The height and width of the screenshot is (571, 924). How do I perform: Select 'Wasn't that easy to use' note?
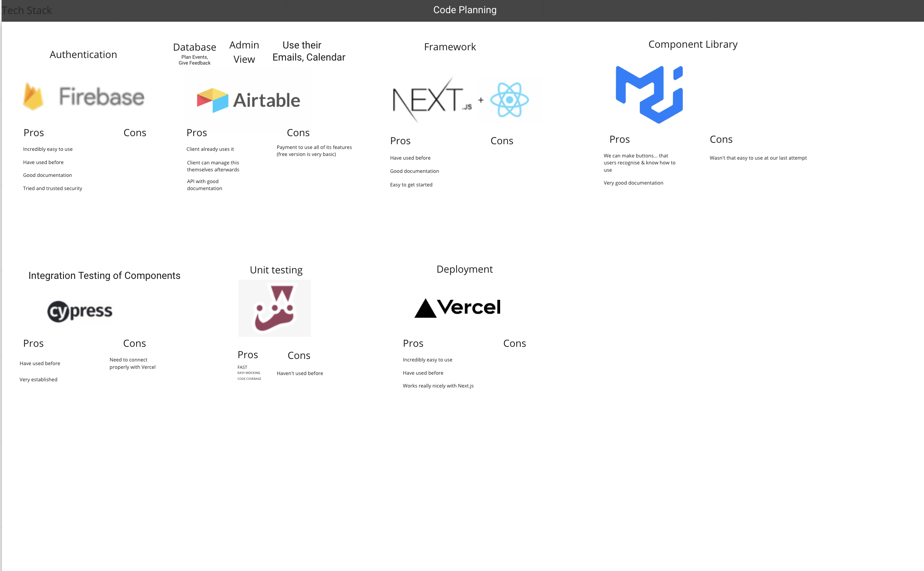[758, 158]
